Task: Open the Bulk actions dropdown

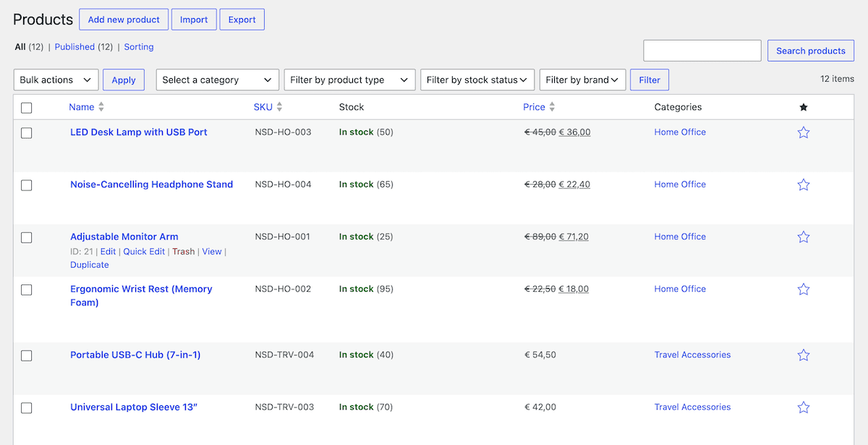Action: (56, 80)
